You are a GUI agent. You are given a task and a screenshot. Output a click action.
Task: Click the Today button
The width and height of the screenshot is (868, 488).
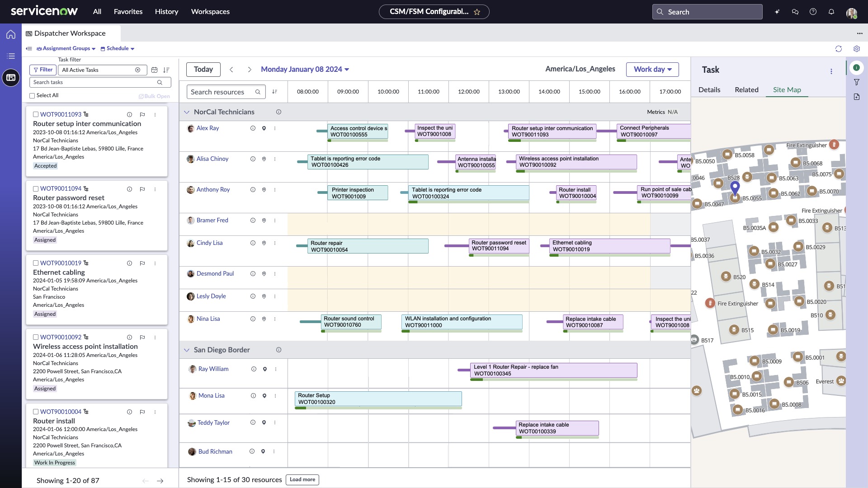point(203,70)
